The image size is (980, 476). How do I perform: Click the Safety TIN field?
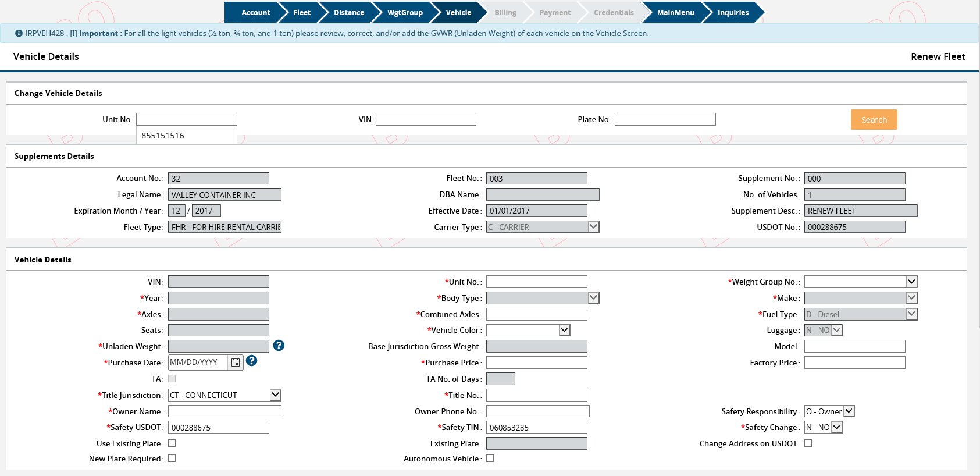pyautogui.click(x=536, y=427)
